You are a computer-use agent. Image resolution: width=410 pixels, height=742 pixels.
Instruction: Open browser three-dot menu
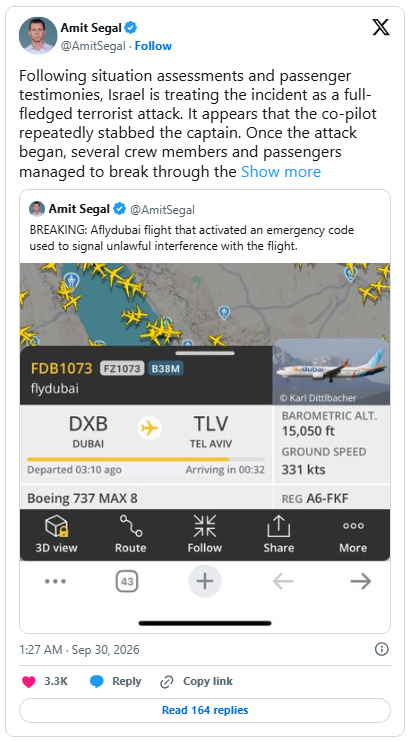pyautogui.click(x=55, y=581)
